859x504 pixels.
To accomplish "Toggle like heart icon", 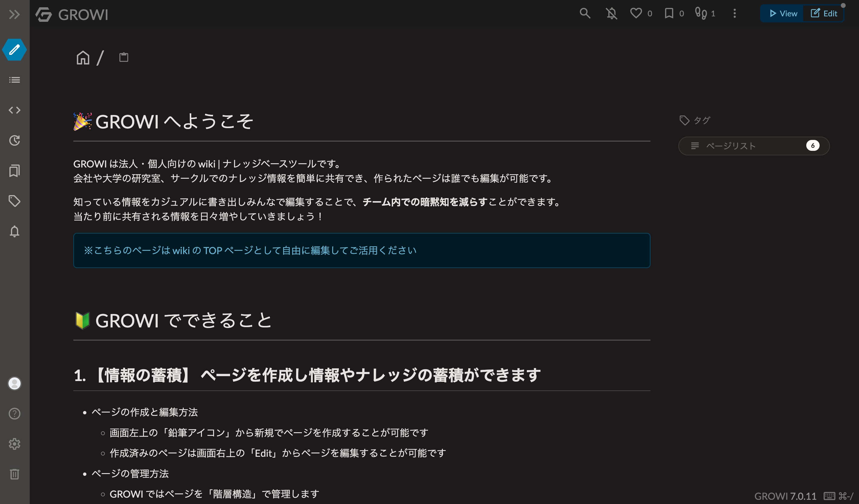I will (636, 14).
